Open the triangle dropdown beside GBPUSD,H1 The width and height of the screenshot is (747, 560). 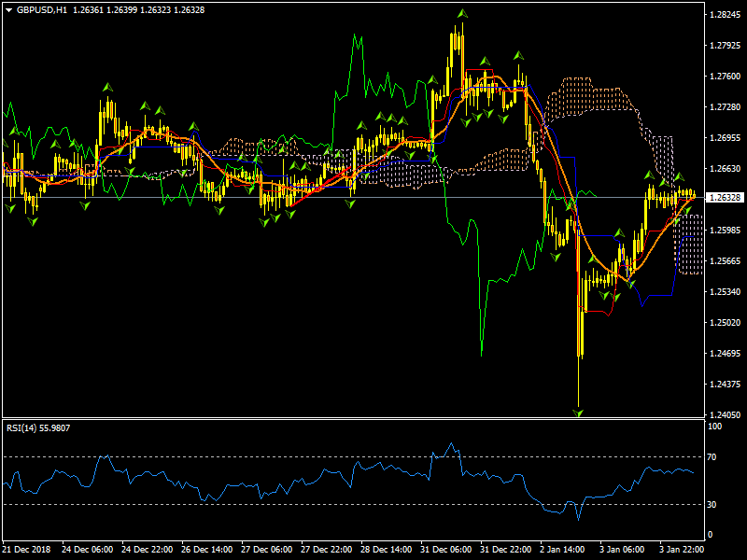tap(8, 9)
